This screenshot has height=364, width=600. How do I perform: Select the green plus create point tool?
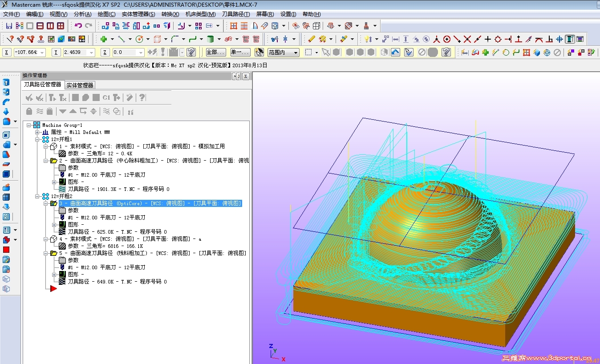point(103,39)
